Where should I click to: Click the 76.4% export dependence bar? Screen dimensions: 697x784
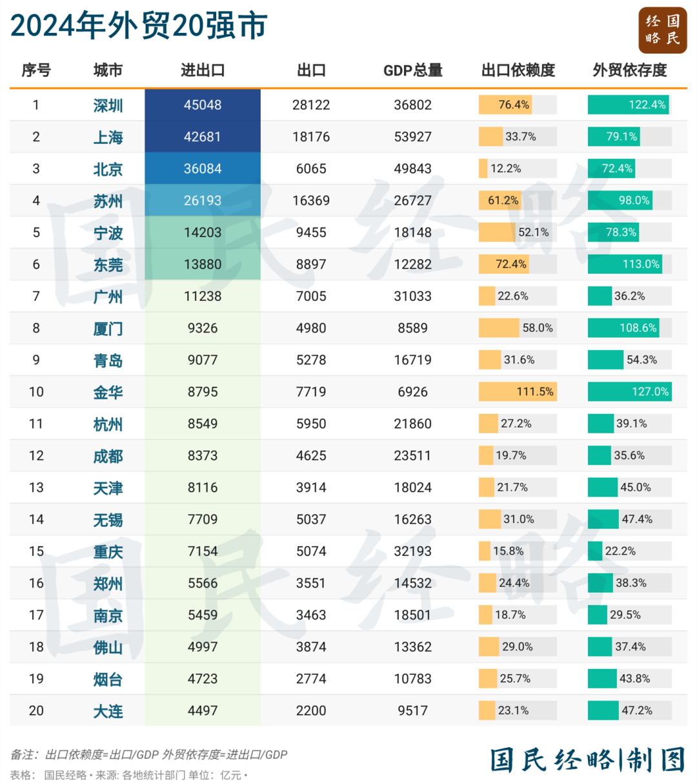(x=505, y=105)
